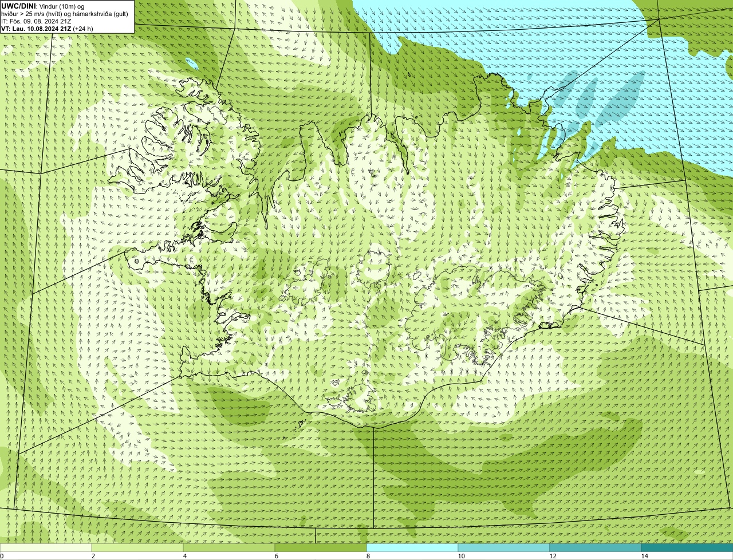Click the "14" label on the color scale
Screen dimensions: 733x560
[644, 556]
